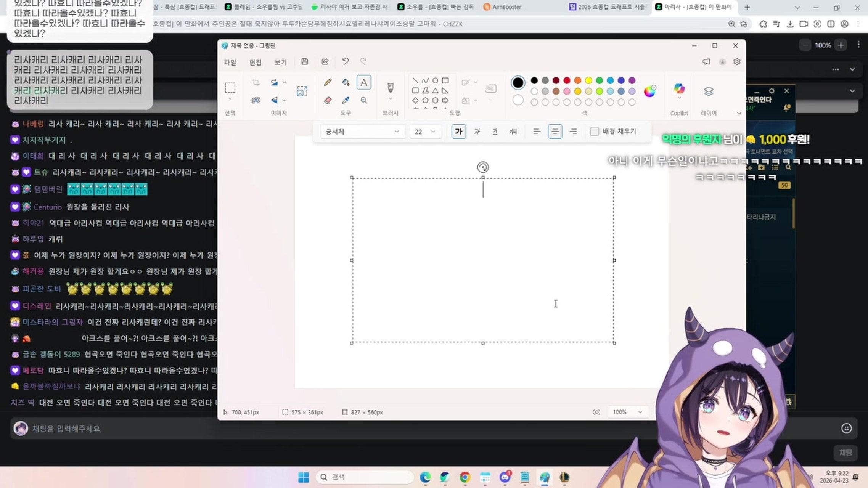Click the 채팅 send button

[x=845, y=453]
